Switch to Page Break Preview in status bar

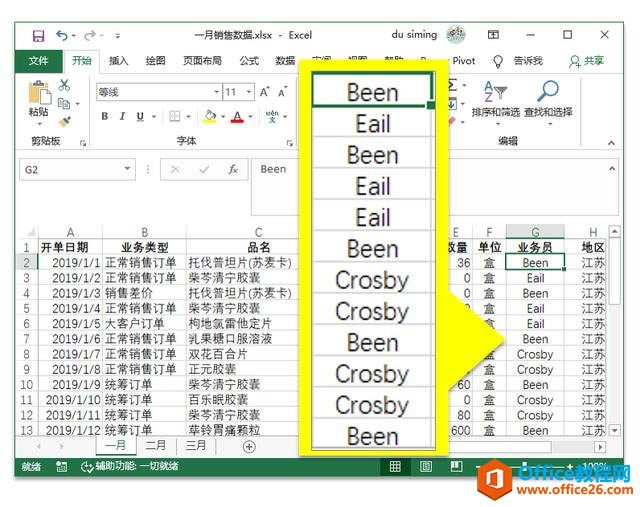(456, 466)
